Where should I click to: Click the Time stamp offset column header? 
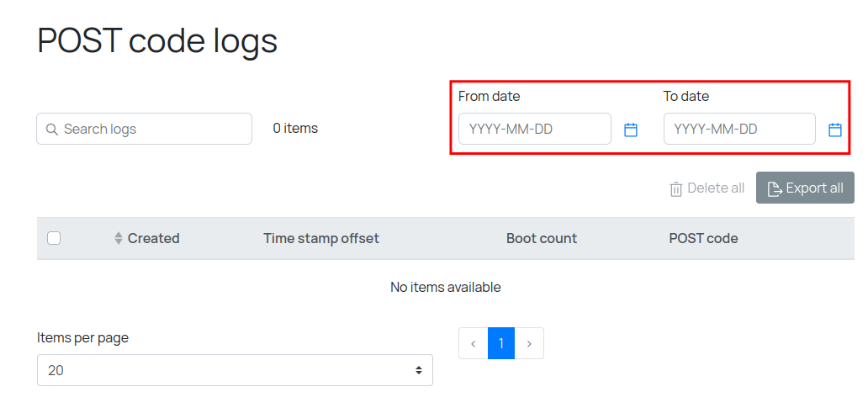(321, 239)
